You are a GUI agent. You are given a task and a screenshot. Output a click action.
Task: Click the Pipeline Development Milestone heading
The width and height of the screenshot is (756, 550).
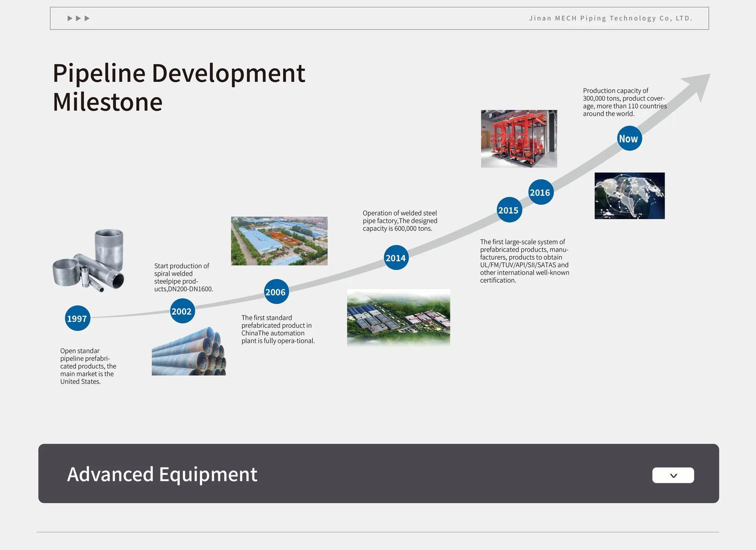[179, 87]
